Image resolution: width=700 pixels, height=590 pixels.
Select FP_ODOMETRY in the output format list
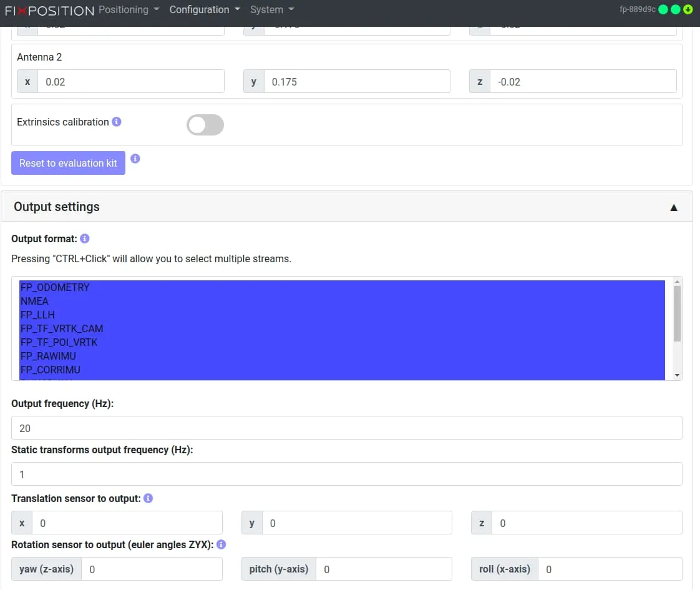click(55, 287)
